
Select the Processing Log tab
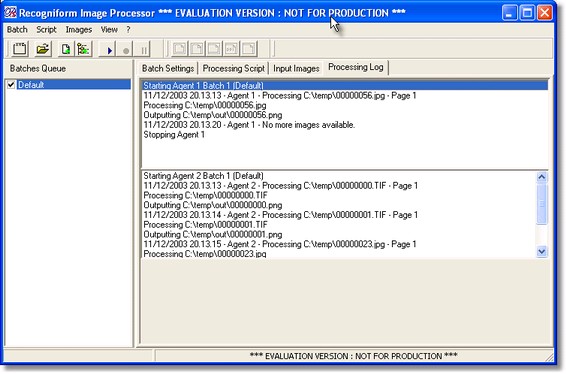[356, 67]
